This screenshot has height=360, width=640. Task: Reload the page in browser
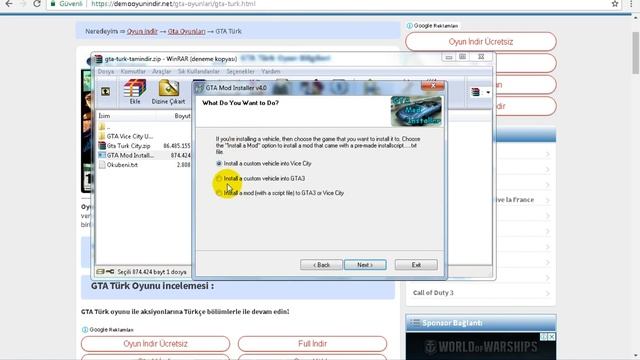coord(36,4)
